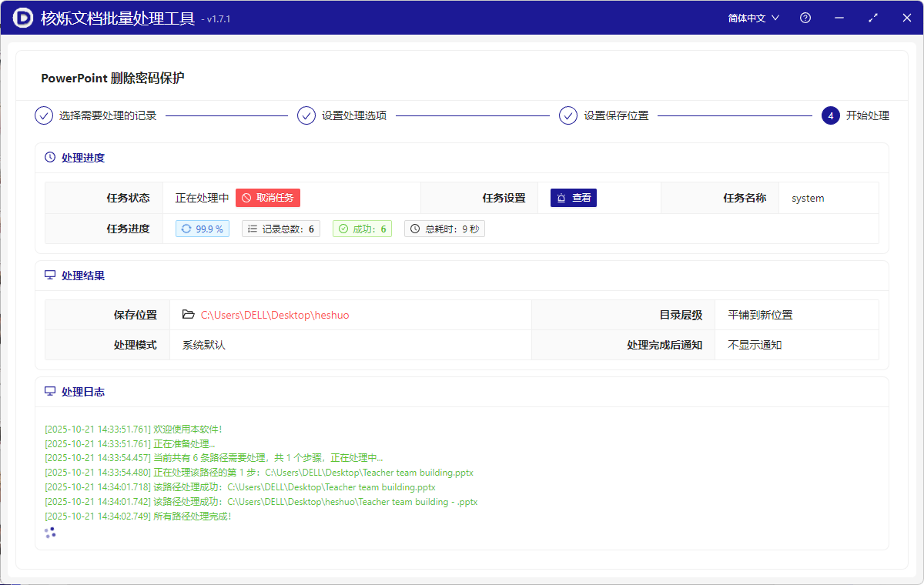Click the loading spinner in the log
This screenshot has height=585, width=924.
coord(50,533)
